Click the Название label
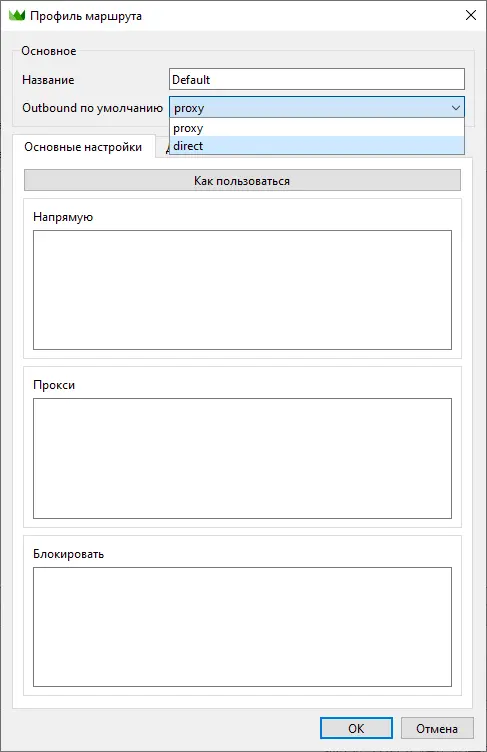The image size is (487, 752). tap(48, 80)
